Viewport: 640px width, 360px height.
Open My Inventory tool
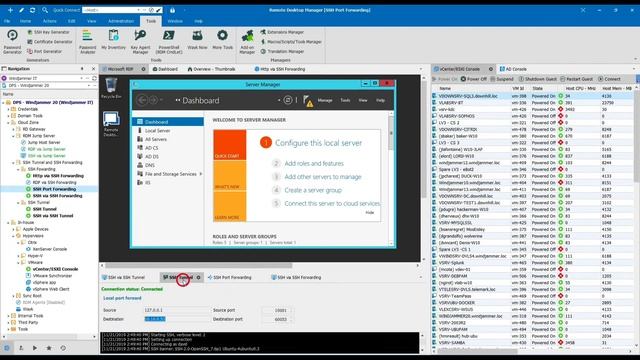click(113, 40)
